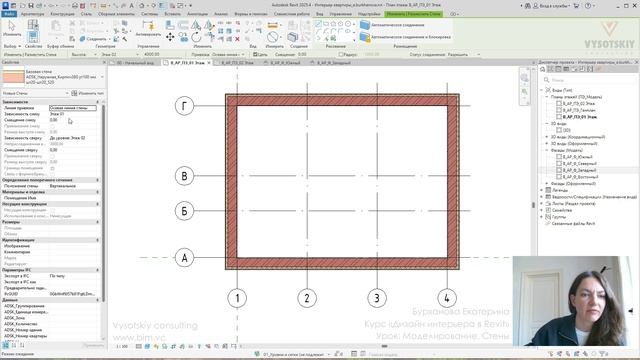Click the Save icon in quick access toolbar

coord(31,6)
